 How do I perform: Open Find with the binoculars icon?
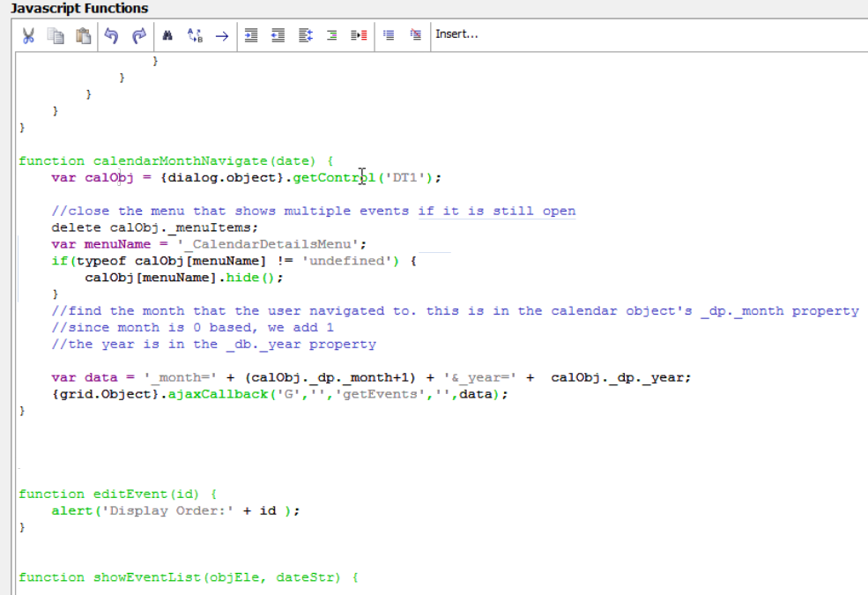[x=167, y=36]
